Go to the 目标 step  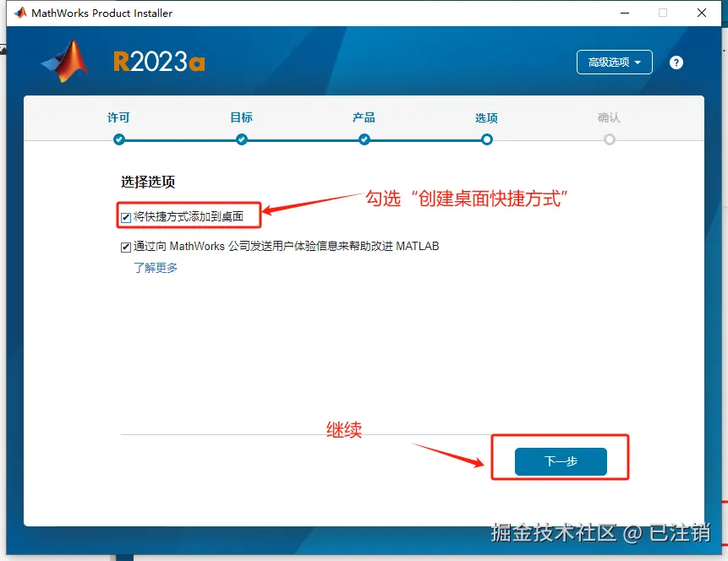click(x=242, y=117)
